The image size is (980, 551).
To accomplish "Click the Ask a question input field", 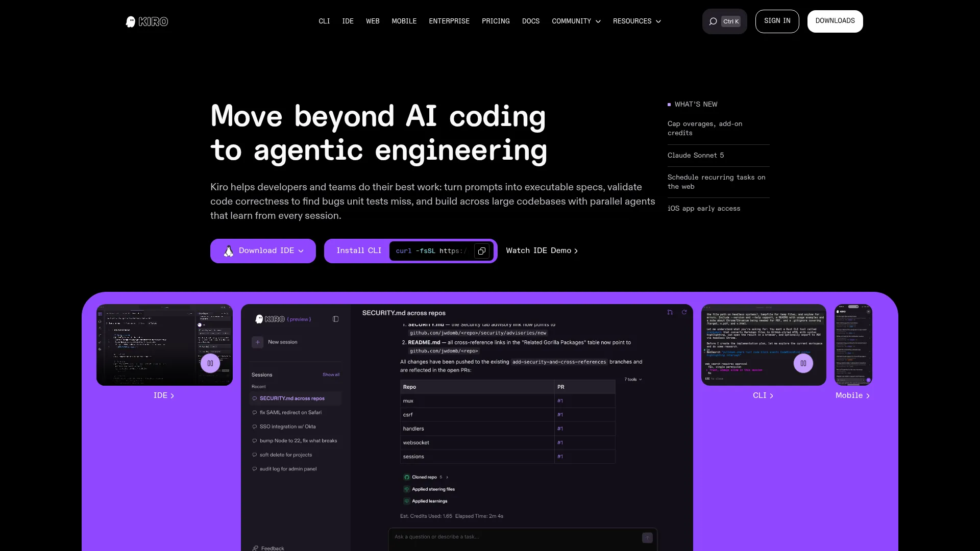I will [516, 537].
